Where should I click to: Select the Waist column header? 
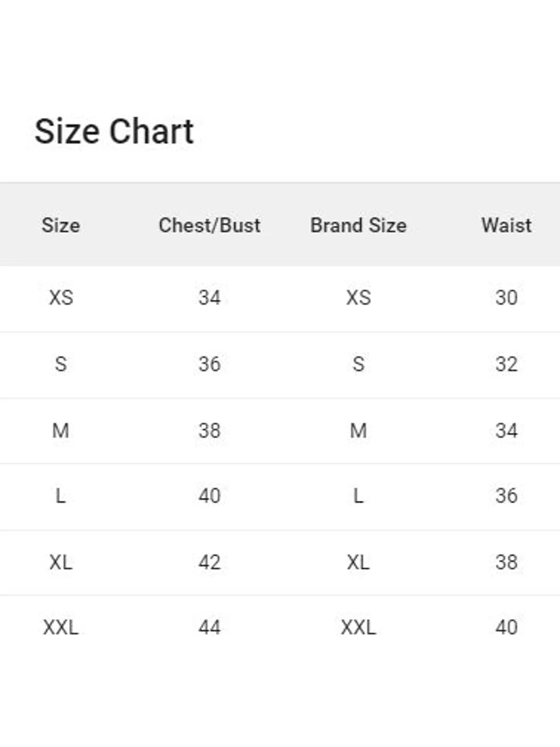coord(506,225)
